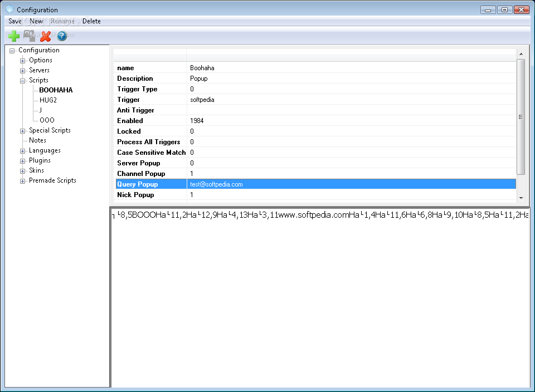
Task: Select the OOO script
Action: (47, 120)
